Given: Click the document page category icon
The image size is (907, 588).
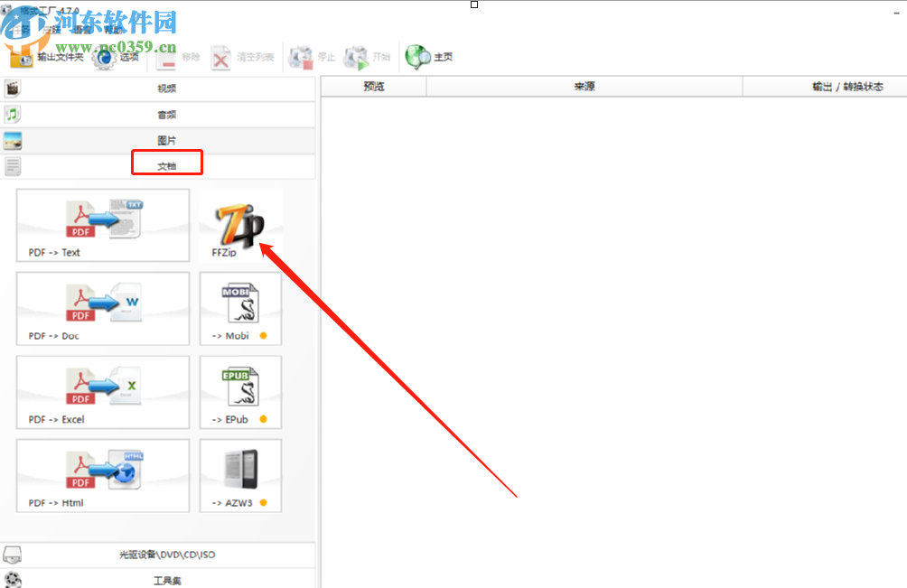Looking at the screenshot, I should click(x=12, y=166).
